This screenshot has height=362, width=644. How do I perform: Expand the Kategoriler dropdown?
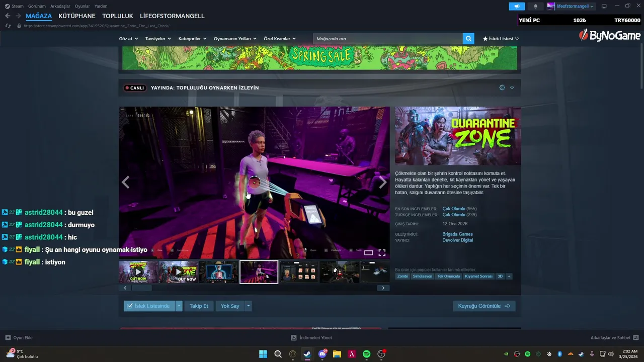192,39
